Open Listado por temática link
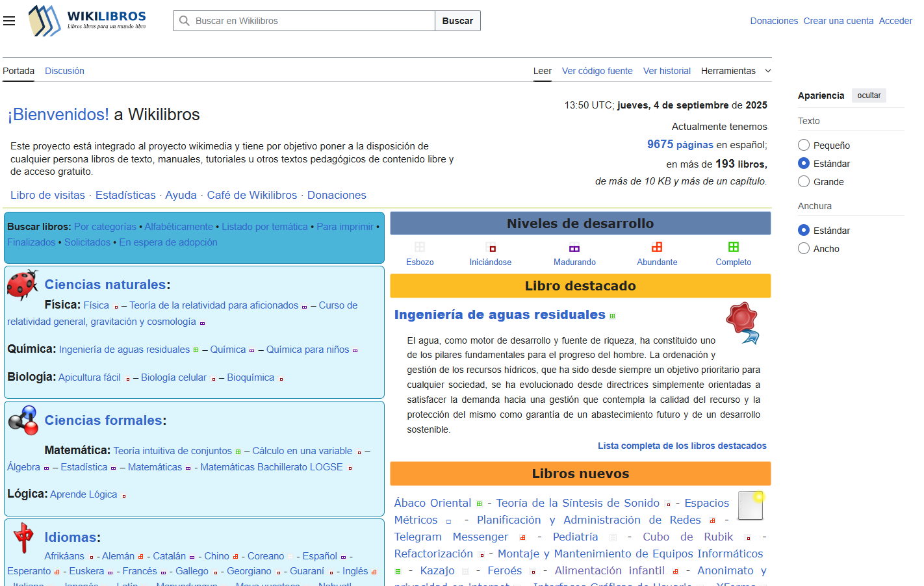Image resolution: width=924 pixels, height=586 pixels. click(265, 227)
